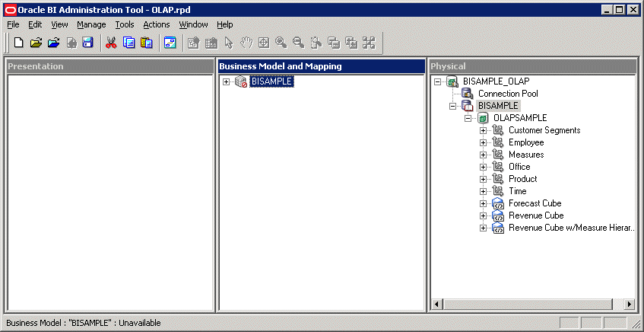This screenshot has width=644, height=332.
Task: Open the File menu
Action: pyautogui.click(x=13, y=24)
